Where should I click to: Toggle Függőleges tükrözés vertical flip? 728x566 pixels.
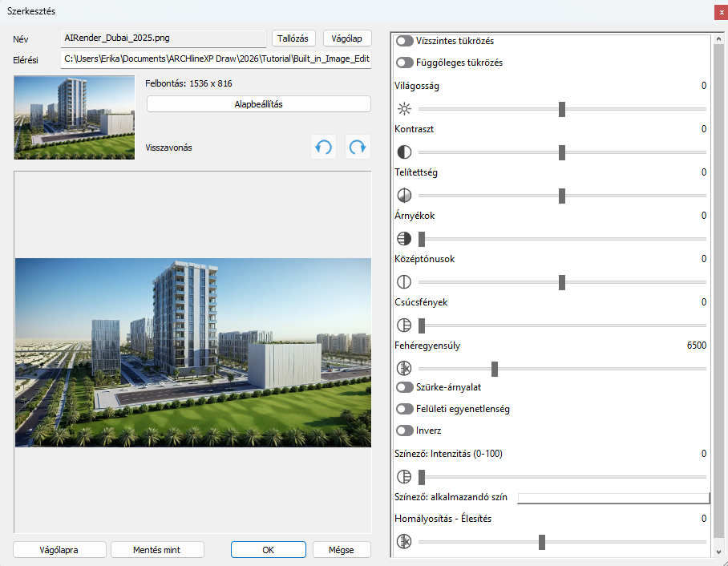tap(405, 63)
